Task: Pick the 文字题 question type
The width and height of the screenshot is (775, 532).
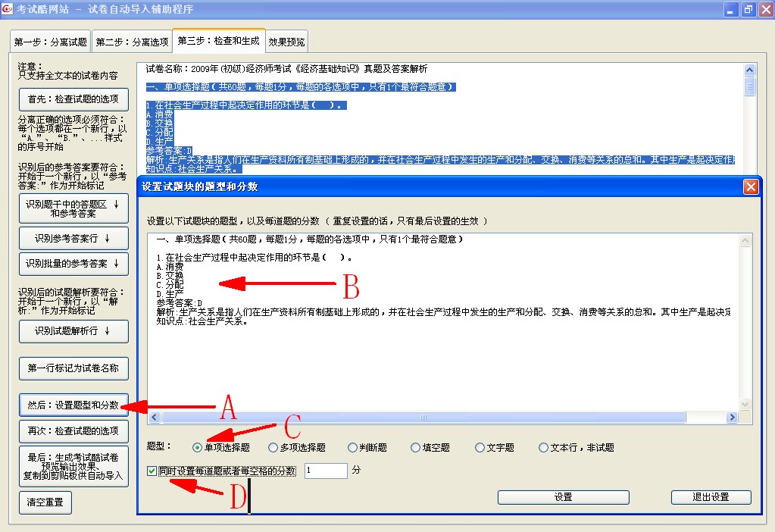Action: point(480,448)
